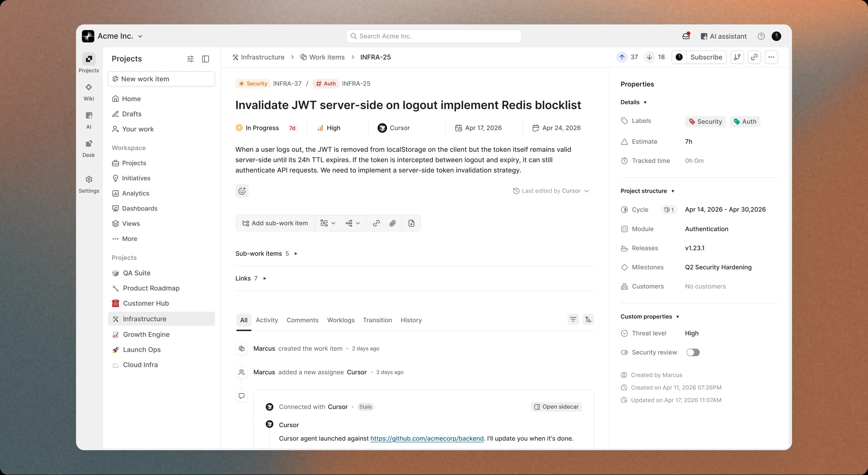The height and width of the screenshot is (475, 868).
Task: Copy the work item link
Action: pyautogui.click(x=754, y=57)
